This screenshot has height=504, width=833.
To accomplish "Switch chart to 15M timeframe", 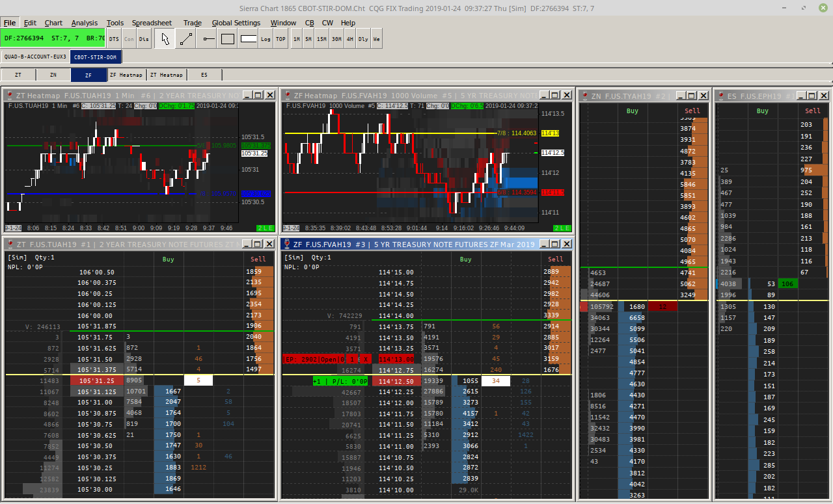I will click(321, 39).
